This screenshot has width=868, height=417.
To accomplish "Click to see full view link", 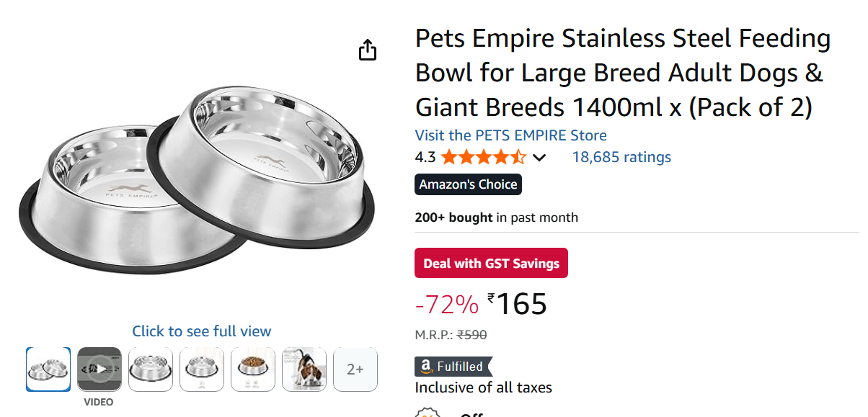I will [x=202, y=331].
